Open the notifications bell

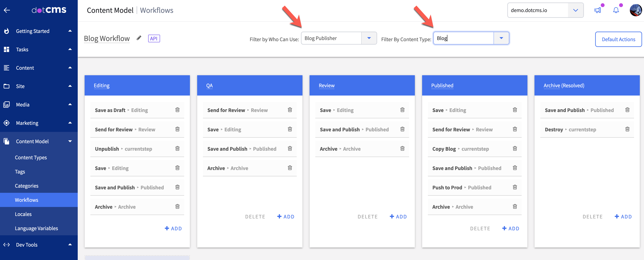tap(616, 10)
